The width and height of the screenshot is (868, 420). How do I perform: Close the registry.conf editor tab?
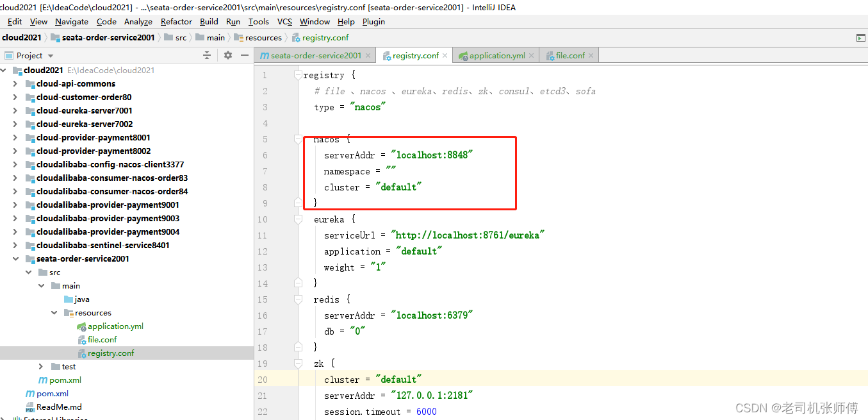[x=445, y=56]
